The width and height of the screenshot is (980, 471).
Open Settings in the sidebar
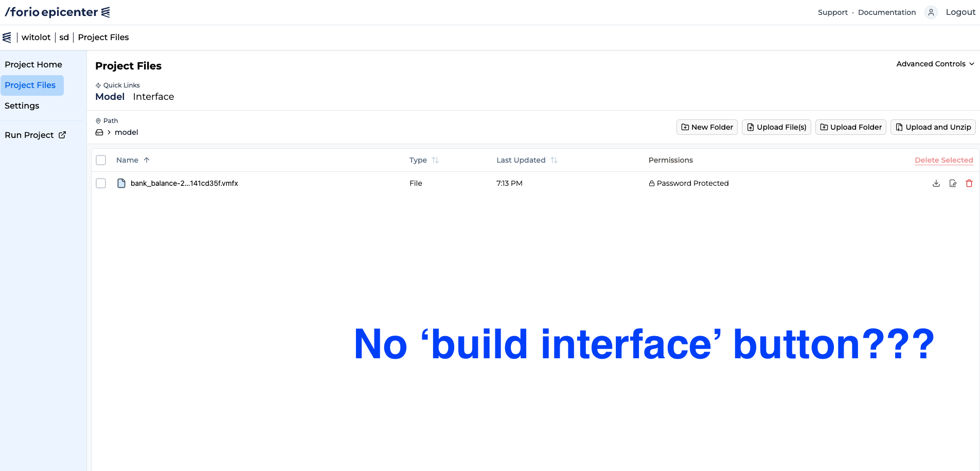22,106
